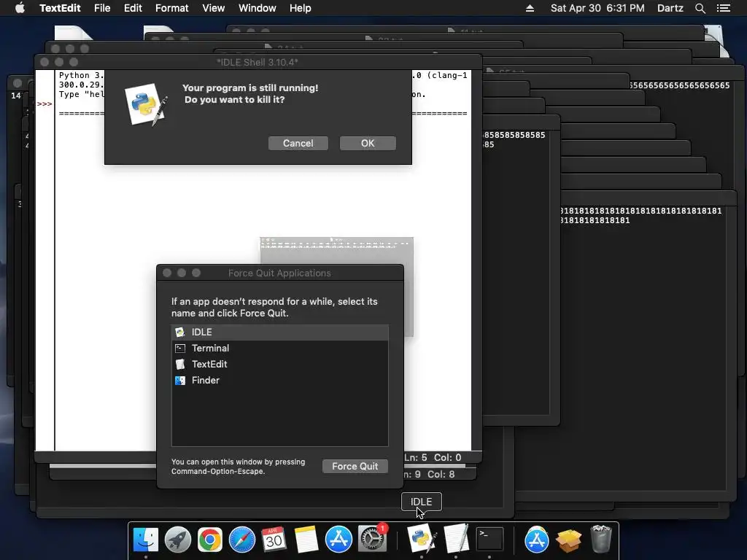
Task: Open Notes app from the Dock
Action: coord(306,540)
